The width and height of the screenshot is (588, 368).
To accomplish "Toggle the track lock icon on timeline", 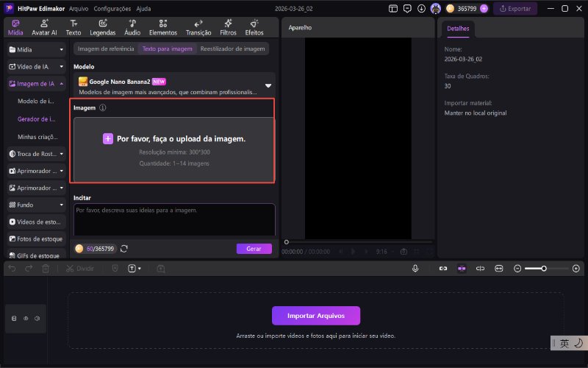I will coord(14,319).
